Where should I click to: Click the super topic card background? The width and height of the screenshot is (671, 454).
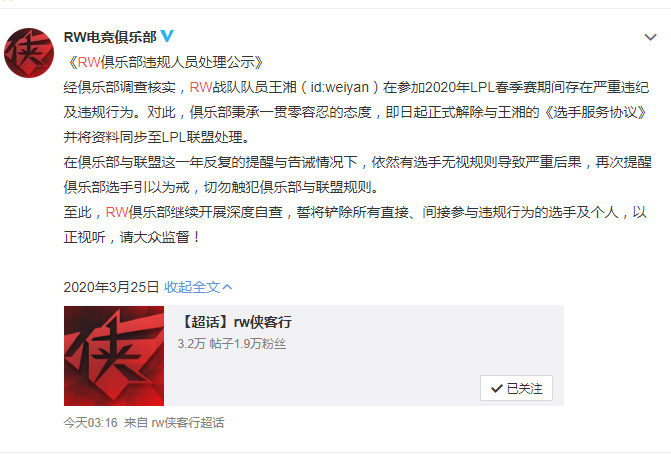(364, 356)
